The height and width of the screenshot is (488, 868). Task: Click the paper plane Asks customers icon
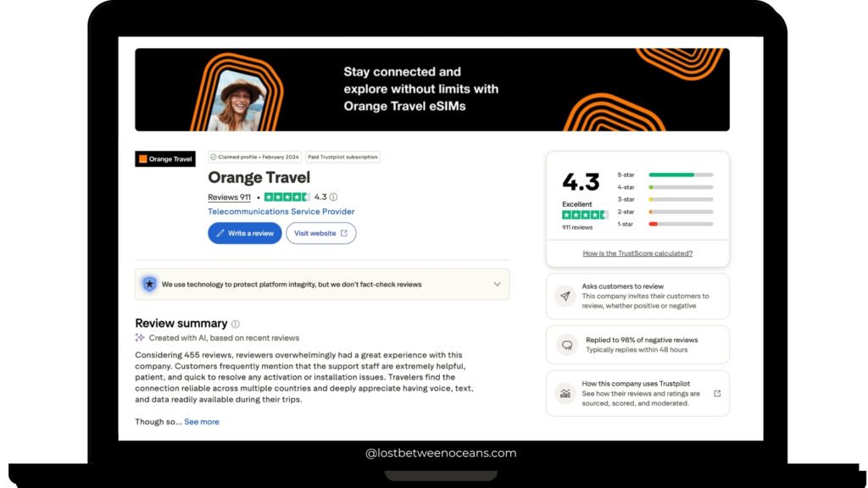565,296
